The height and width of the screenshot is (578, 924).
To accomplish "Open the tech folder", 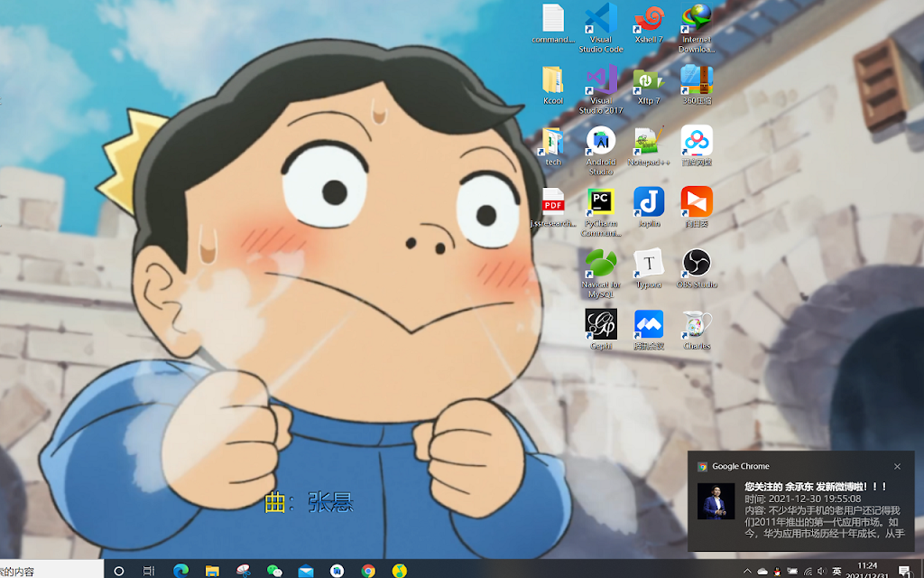I will (553, 146).
